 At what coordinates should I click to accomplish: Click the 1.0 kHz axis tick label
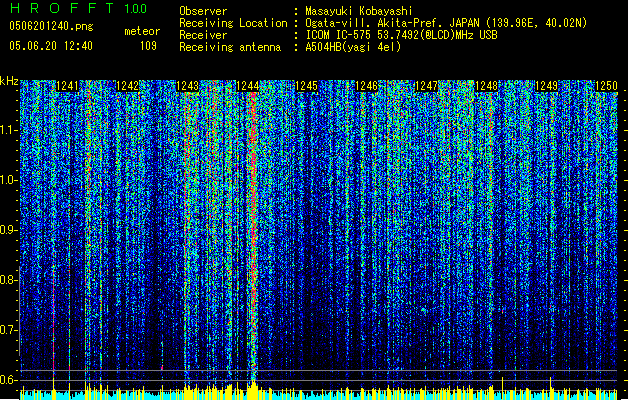tap(9, 180)
